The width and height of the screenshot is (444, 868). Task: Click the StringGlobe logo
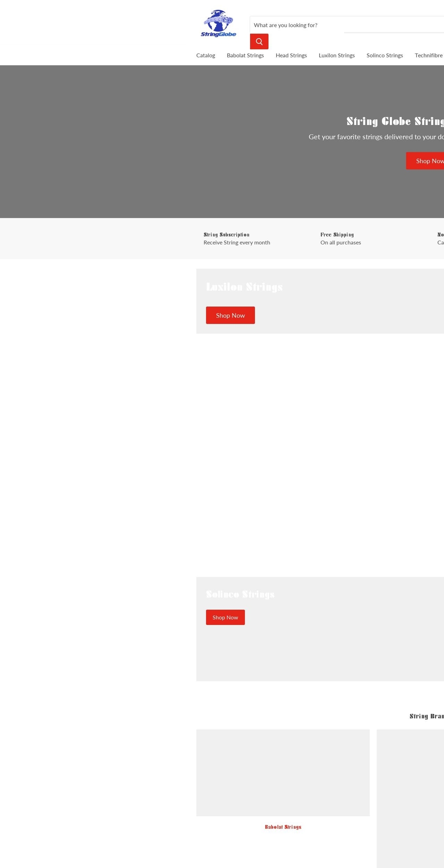point(218,24)
